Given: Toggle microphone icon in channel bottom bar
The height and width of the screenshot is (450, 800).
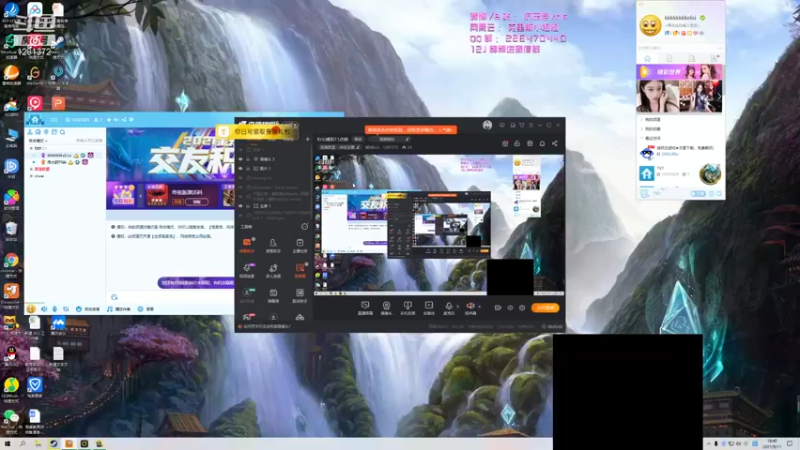Looking at the screenshot, I should point(55,309).
